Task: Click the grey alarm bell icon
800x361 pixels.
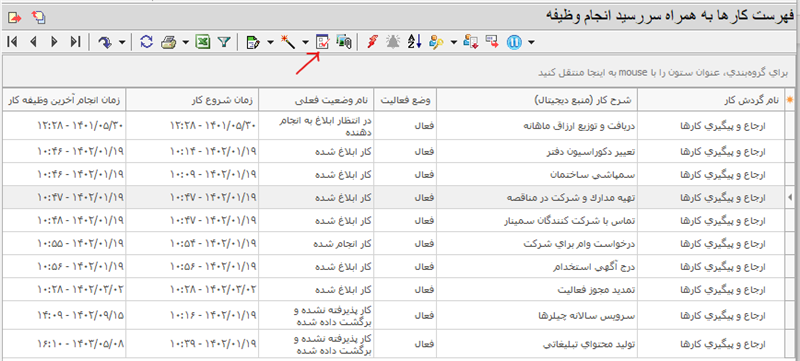Action: coord(393,42)
